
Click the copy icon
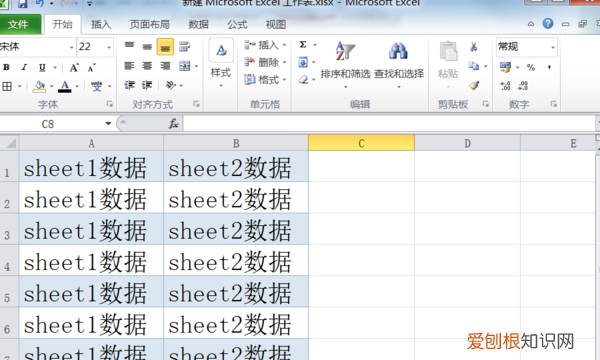pyautogui.click(x=474, y=66)
